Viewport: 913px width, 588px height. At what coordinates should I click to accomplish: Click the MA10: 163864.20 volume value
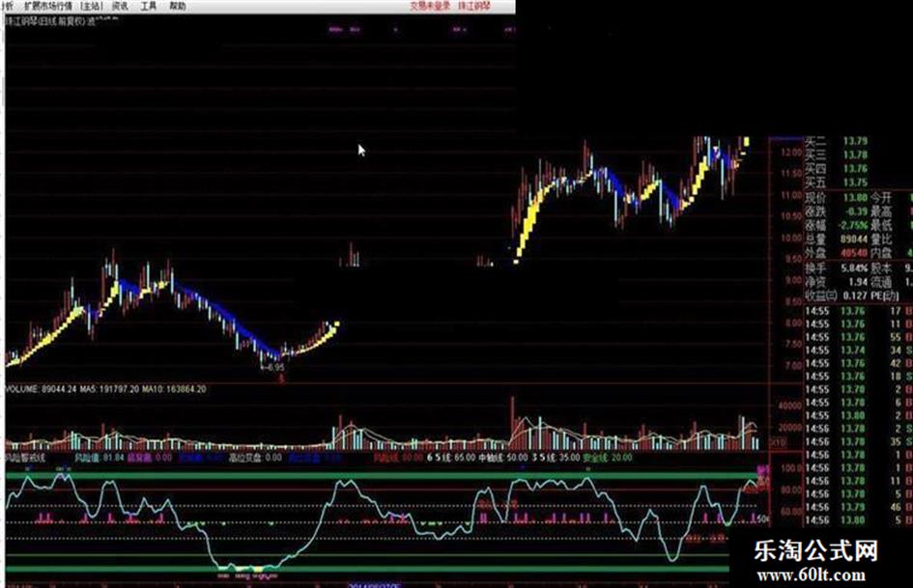pos(175,389)
